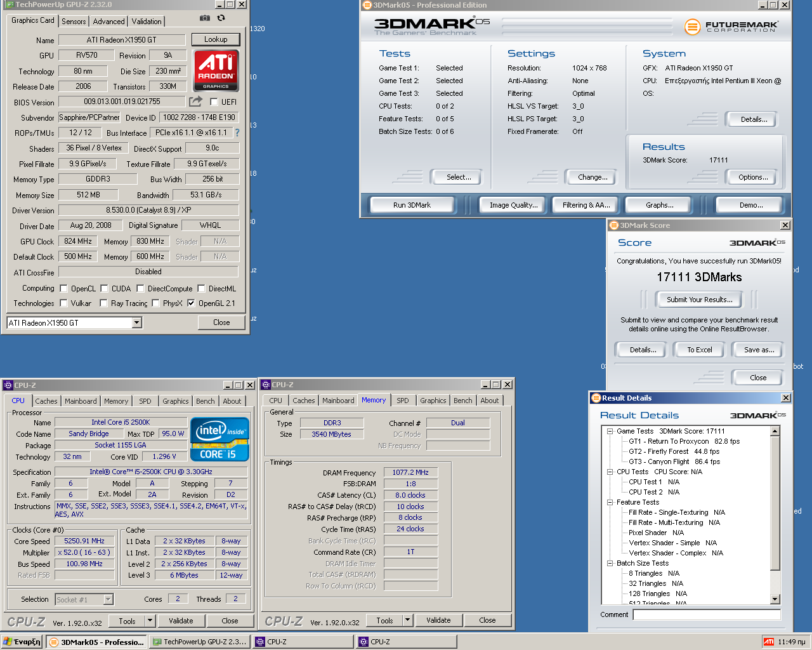The height and width of the screenshot is (650, 812).
Task: Click Validate button in left CPU-Z
Action: coord(181,621)
